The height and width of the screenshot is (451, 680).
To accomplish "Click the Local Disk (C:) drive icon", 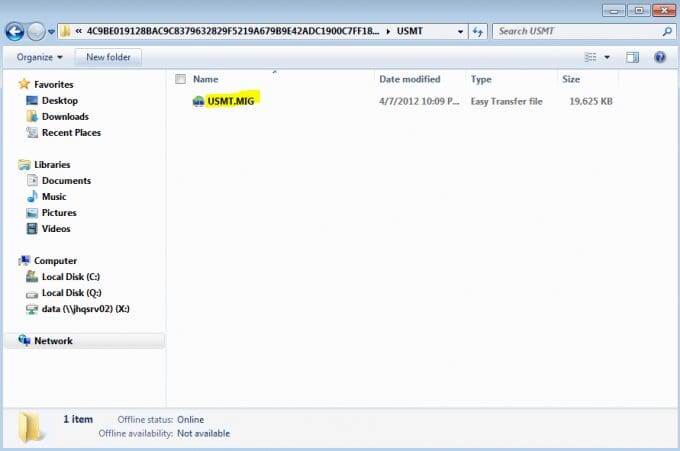I will coord(32,276).
